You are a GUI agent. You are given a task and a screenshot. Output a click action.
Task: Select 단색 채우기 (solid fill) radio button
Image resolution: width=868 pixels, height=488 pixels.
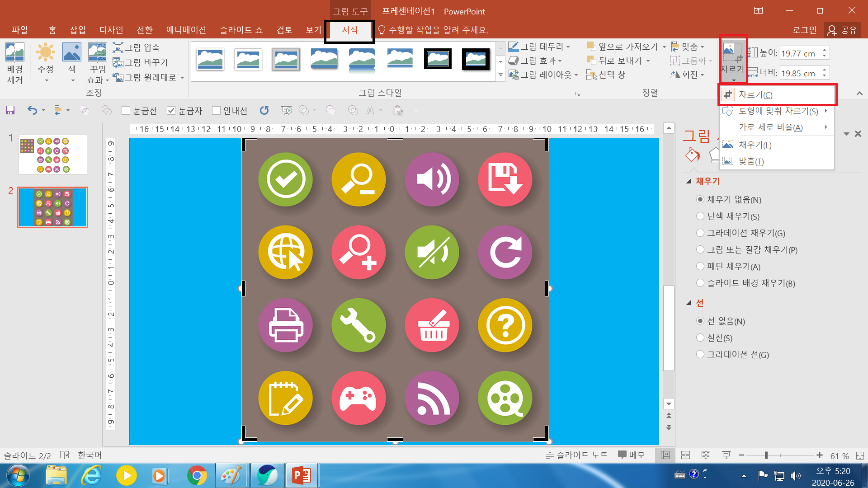pos(700,216)
